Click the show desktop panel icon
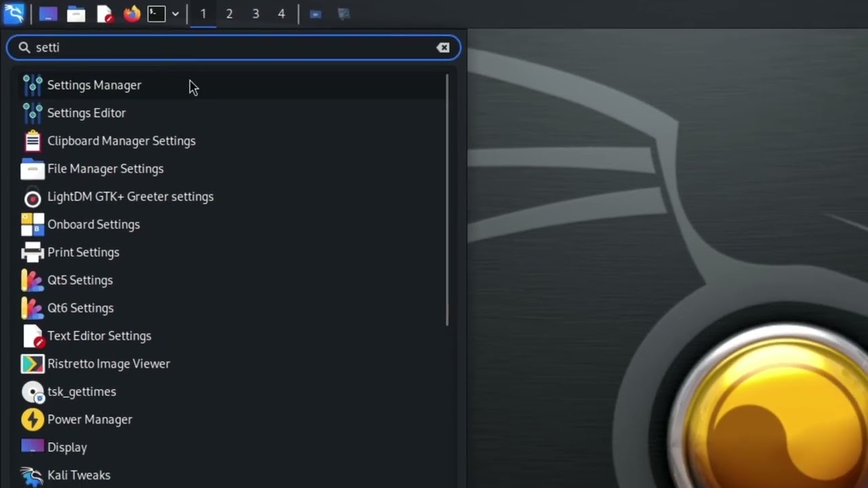This screenshot has width=868, height=488. point(48,14)
